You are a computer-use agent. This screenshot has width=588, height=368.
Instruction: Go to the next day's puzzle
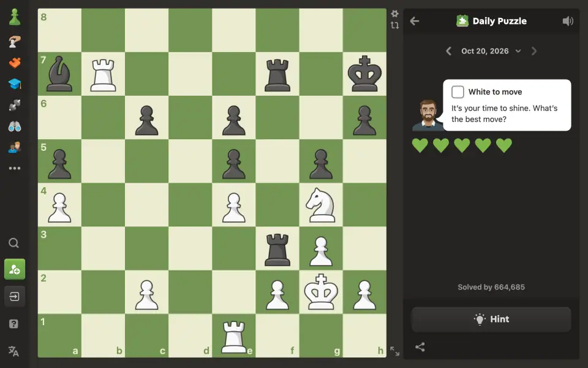(x=534, y=51)
